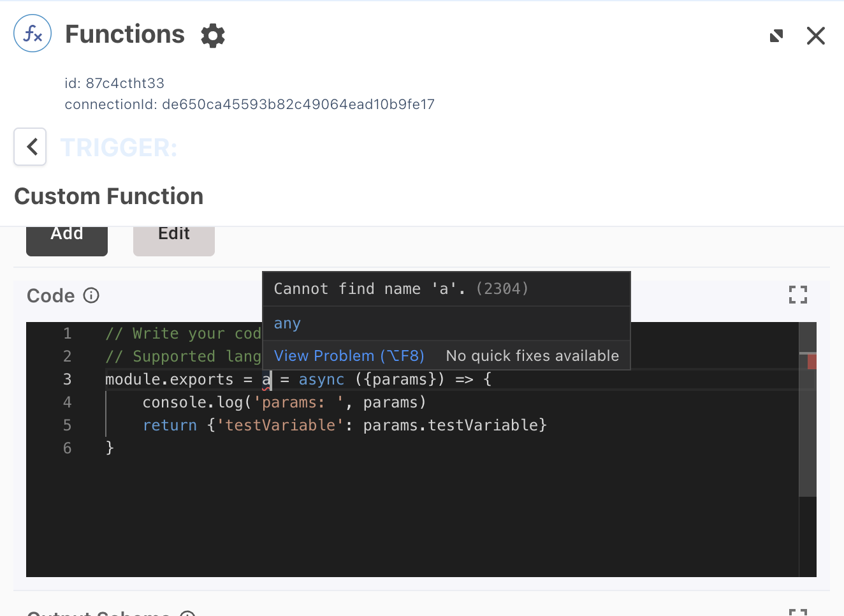The height and width of the screenshot is (616, 844).
Task: Click the Custom Function heading
Action: pos(109,196)
